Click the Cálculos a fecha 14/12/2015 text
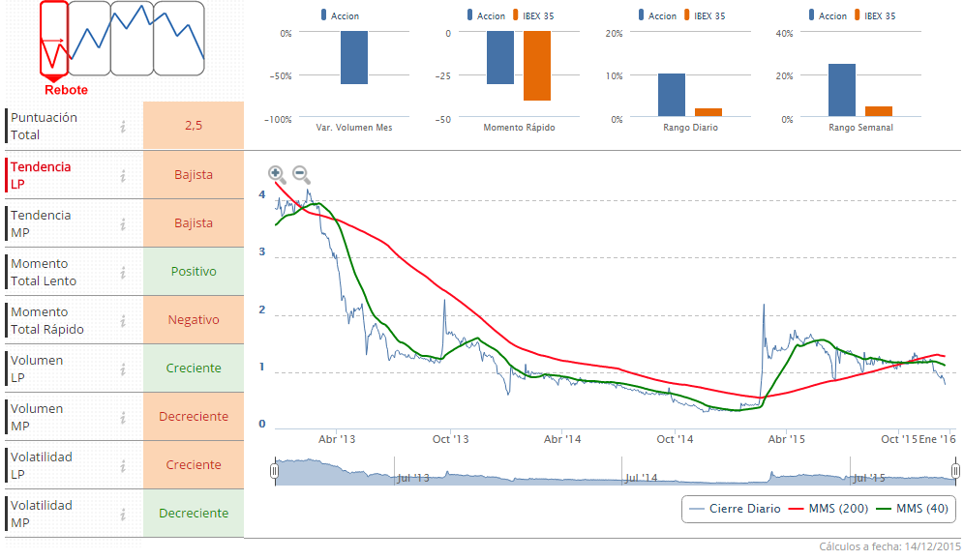Viewport: 964px width, 560px height. coord(889,546)
